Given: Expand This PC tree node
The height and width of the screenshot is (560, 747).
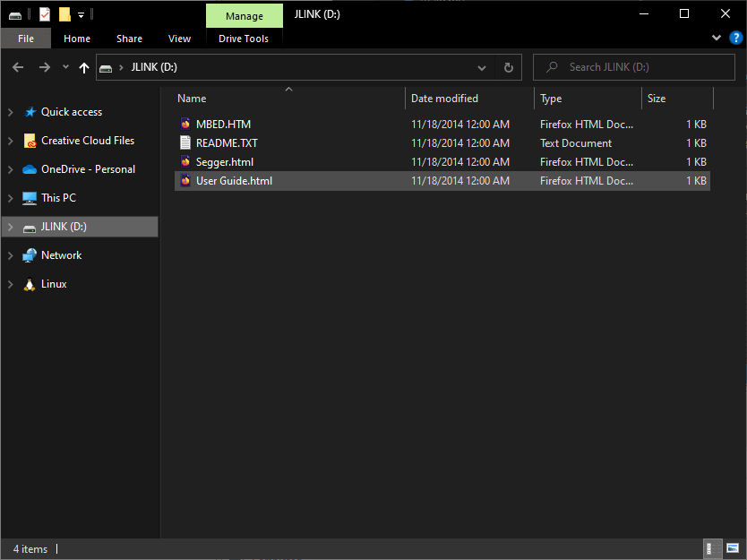Looking at the screenshot, I should (x=11, y=198).
